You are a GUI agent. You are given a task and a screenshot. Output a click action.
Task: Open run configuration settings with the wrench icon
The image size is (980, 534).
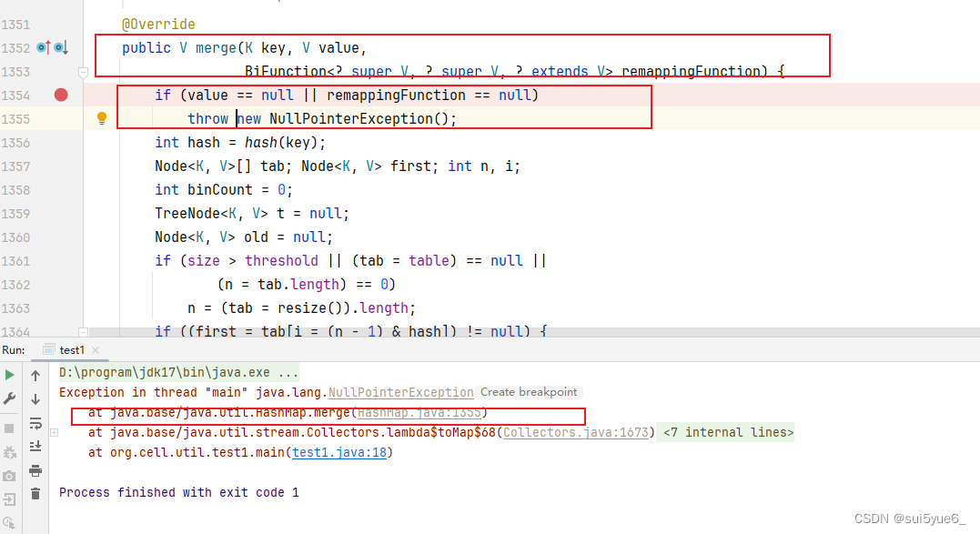(9, 397)
